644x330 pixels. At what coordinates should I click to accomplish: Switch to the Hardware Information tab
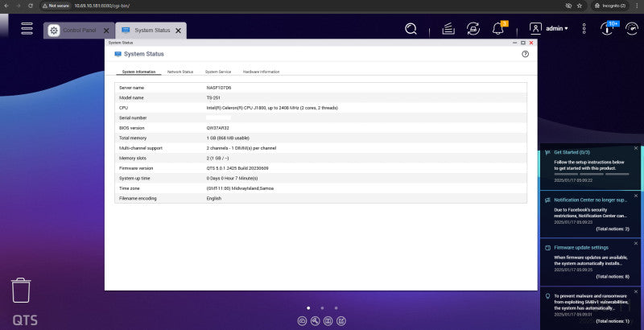coord(261,72)
